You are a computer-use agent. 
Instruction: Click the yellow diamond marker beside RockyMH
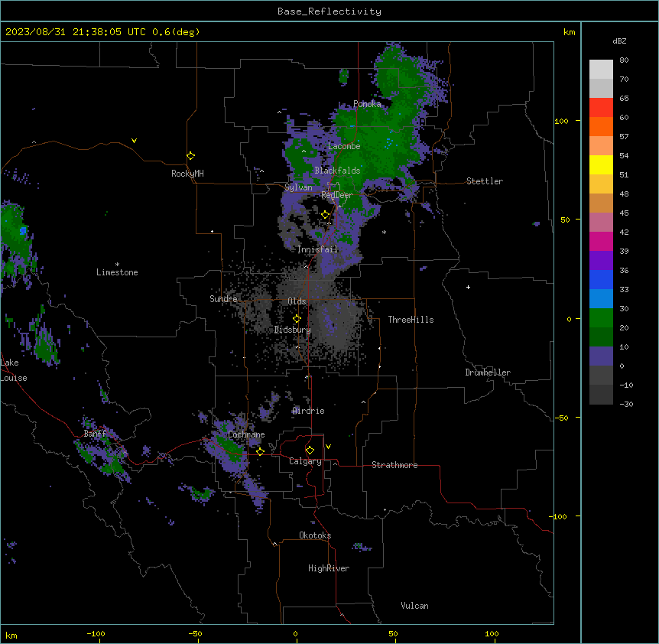190,156
